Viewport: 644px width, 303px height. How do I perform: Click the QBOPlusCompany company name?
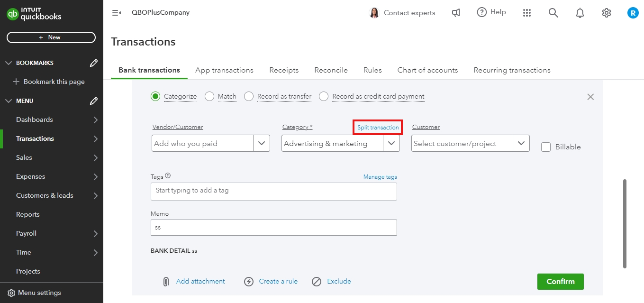click(161, 13)
